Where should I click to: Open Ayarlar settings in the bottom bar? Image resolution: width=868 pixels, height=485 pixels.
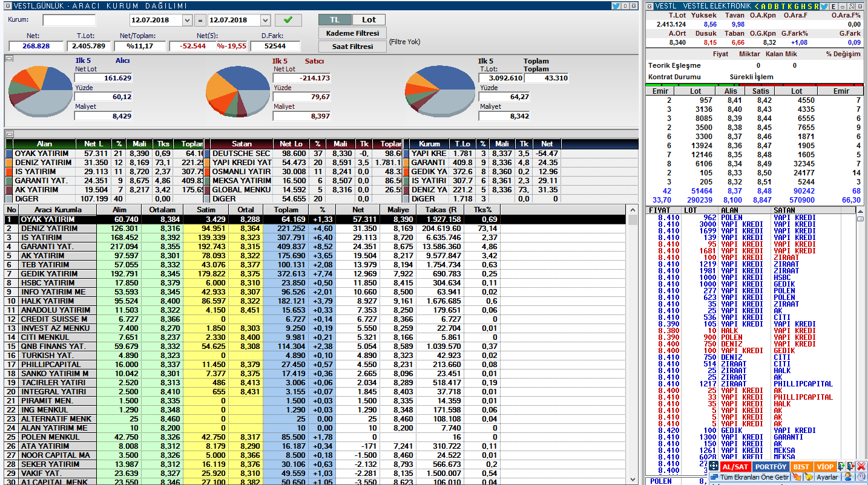(827, 477)
